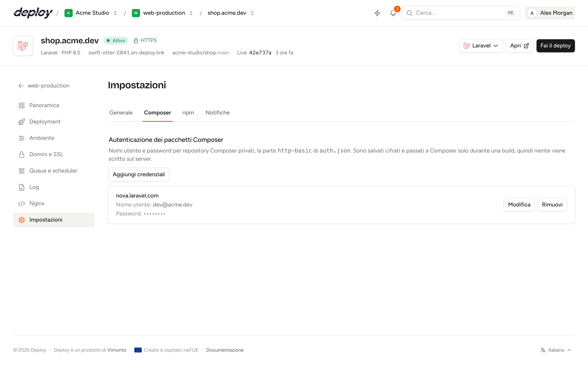Click the deploy logo
Image resolution: width=588 pixels, height=368 pixels.
click(x=33, y=13)
